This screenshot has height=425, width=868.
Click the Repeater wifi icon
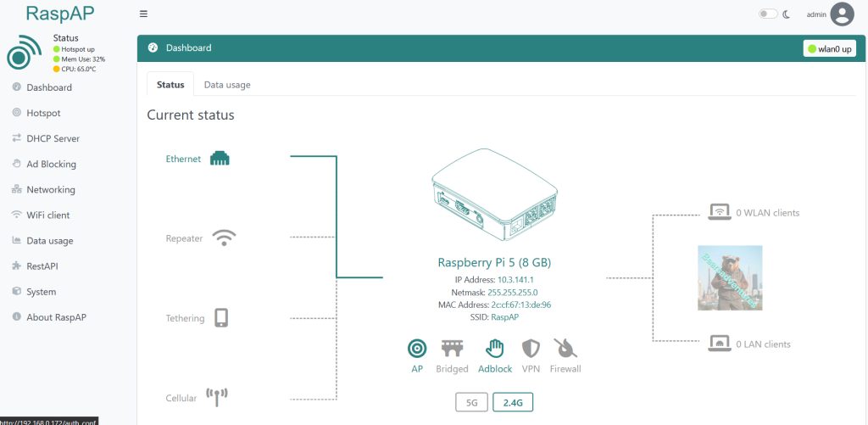pos(224,238)
